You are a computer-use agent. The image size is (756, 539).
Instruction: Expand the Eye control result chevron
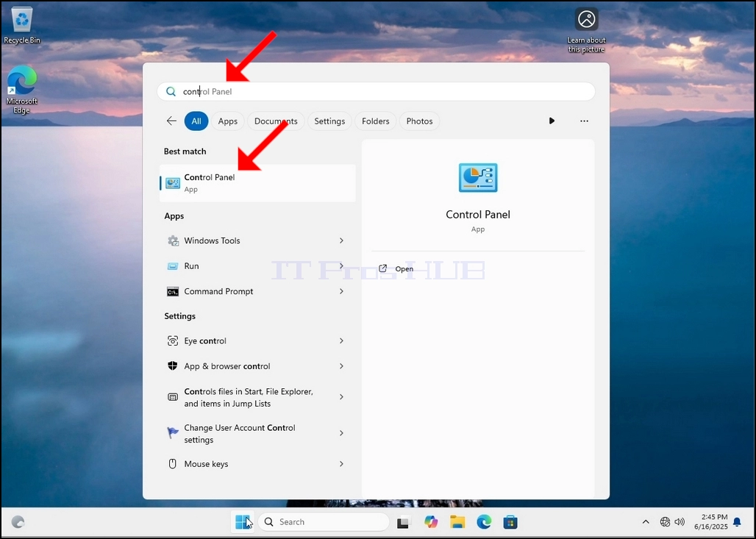coord(341,341)
